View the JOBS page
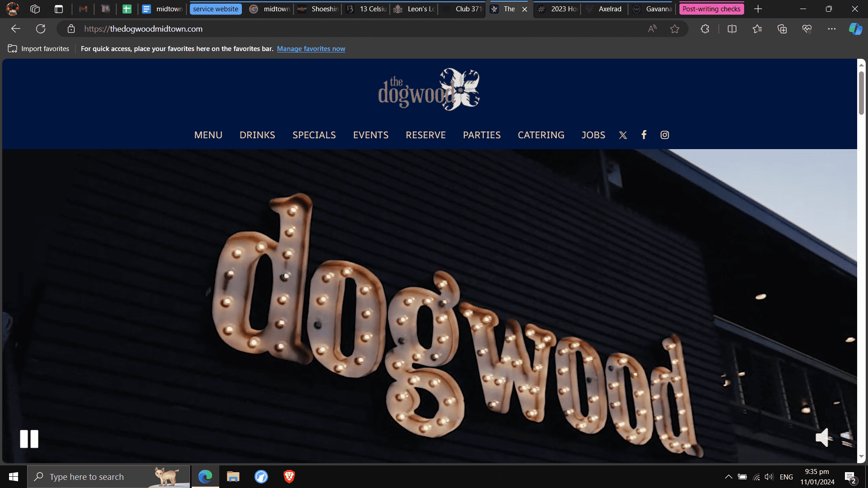Screen dimensions: 868x488 pos(593,135)
